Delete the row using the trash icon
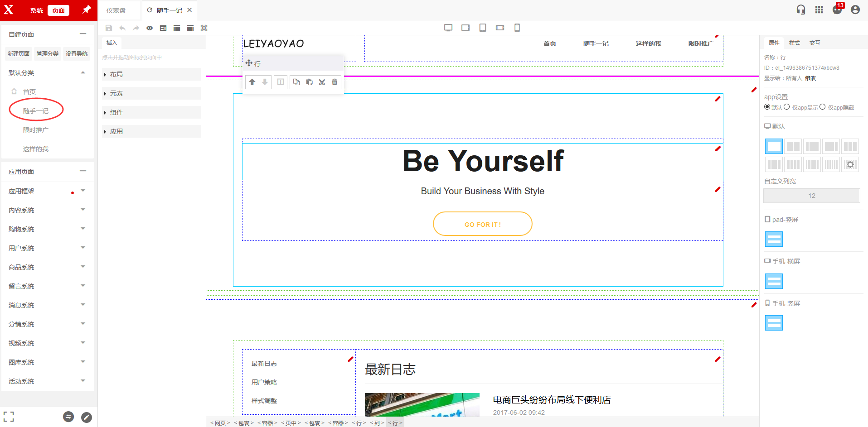Screen dimensions: 868x427 click(x=335, y=82)
